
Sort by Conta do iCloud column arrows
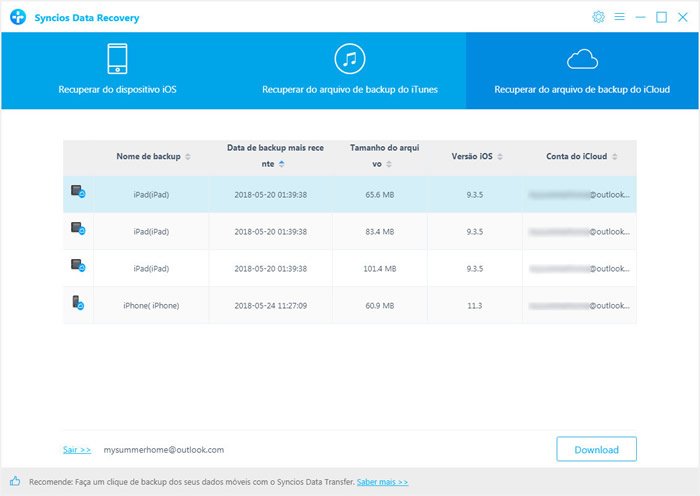(615, 157)
